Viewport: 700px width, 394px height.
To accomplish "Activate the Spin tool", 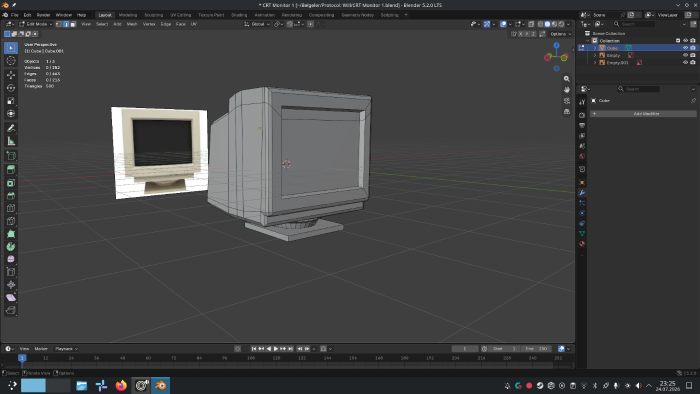I will pos(11,247).
